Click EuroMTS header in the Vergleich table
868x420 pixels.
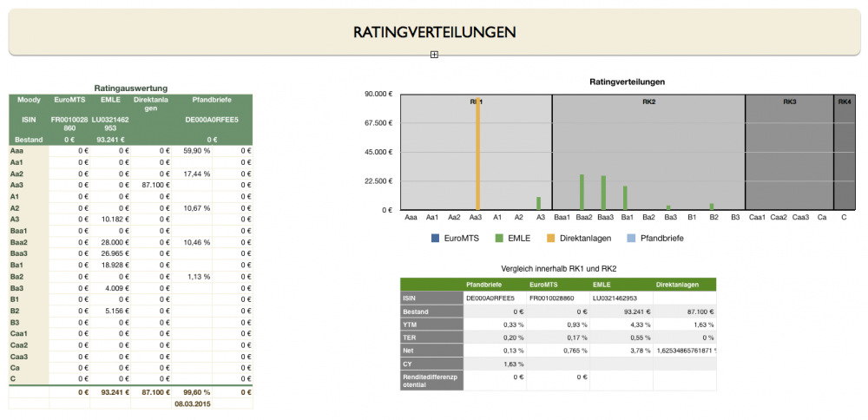(558, 285)
